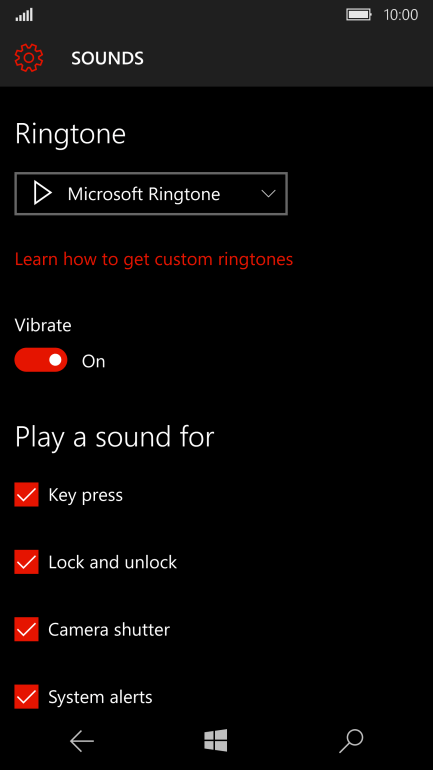Uncheck the System alerts checkbox
The width and height of the screenshot is (433, 770).
click(x=27, y=697)
